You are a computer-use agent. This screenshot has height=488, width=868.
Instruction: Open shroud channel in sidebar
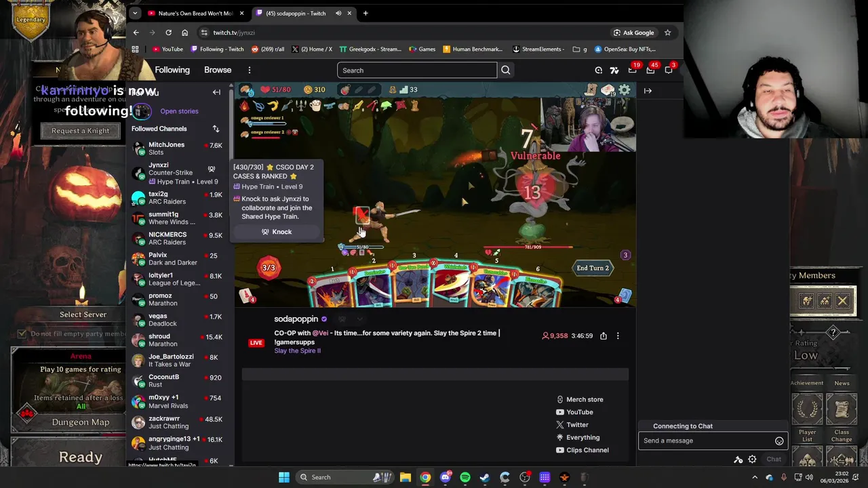[178, 340]
